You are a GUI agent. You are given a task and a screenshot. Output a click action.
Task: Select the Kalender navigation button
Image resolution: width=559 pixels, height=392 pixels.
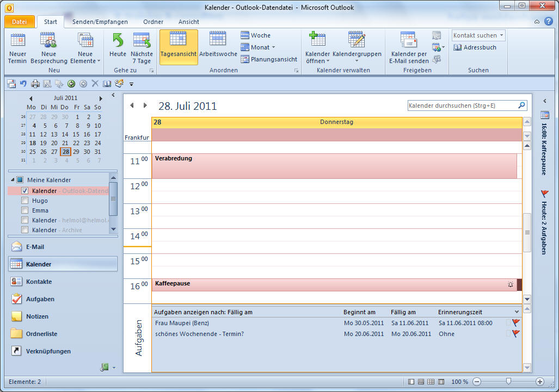(x=63, y=264)
